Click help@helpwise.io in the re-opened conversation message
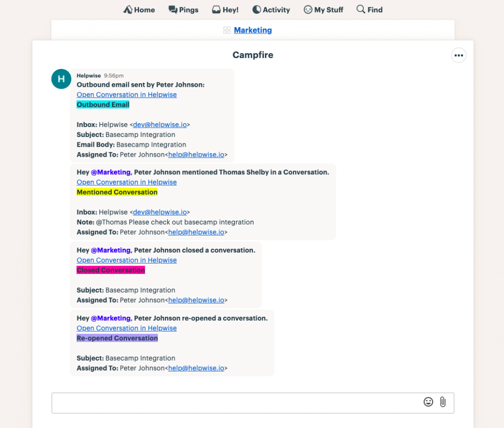Viewport: 504px width, 428px height. [196, 368]
